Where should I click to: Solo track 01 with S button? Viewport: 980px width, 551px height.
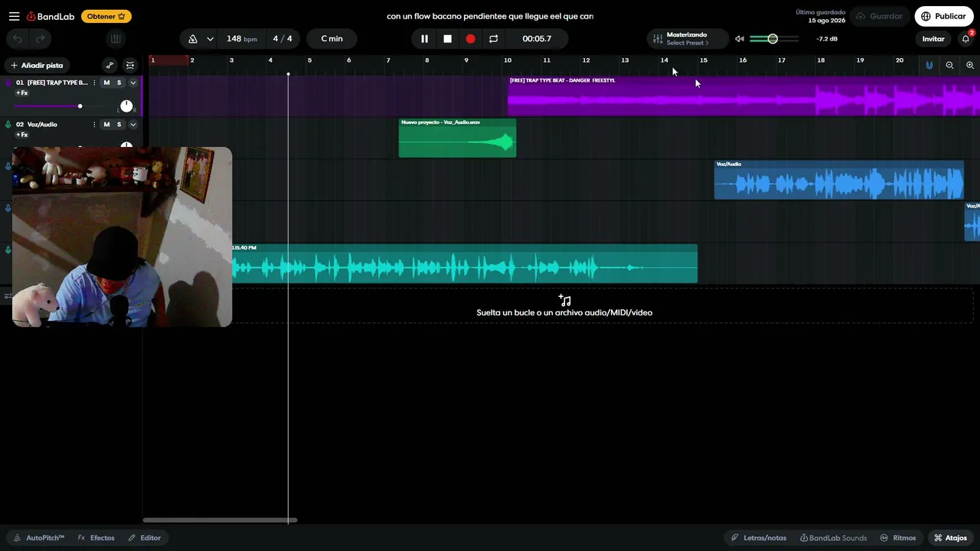[x=119, y=83]
